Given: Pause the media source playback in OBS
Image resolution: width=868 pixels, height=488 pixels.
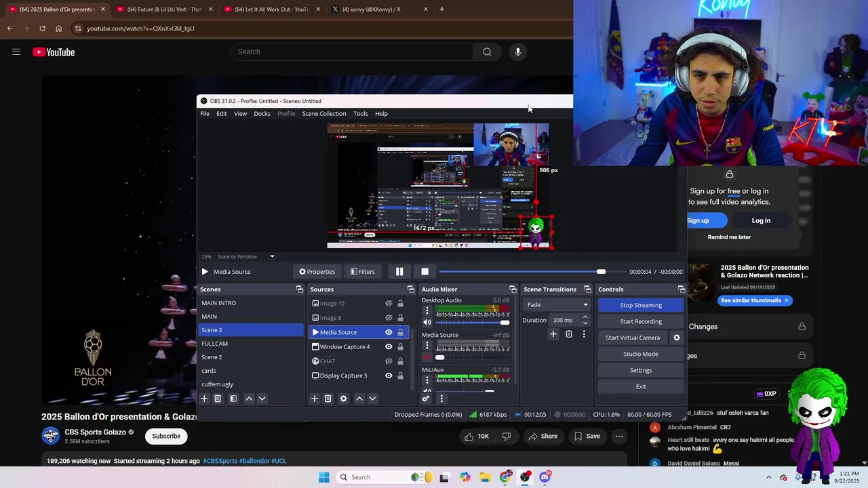Looking at the screenshot, I should pyautogui.click(x=399, y=272).
